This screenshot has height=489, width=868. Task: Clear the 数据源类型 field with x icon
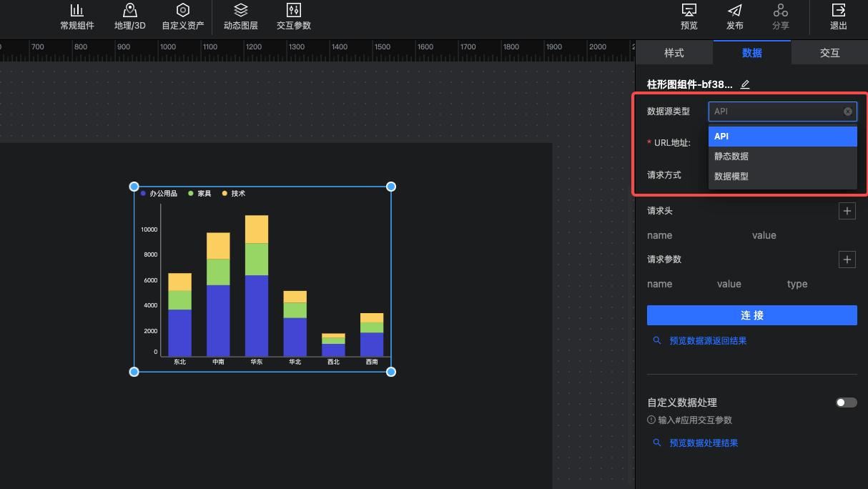tap(848, 112)
